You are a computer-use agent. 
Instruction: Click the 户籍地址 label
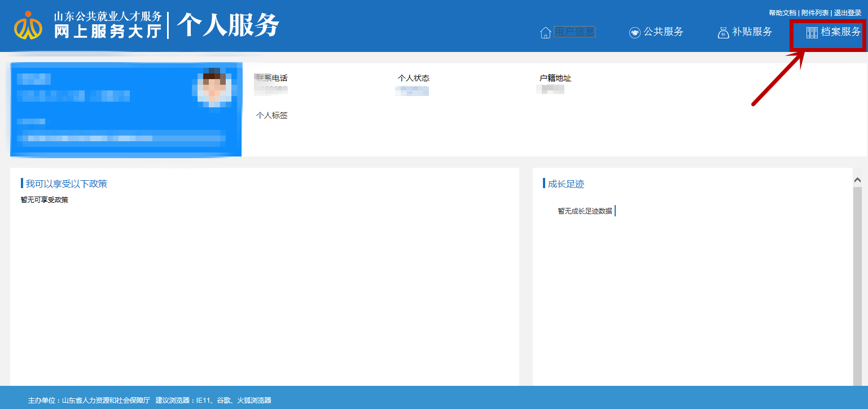point(555,78)
